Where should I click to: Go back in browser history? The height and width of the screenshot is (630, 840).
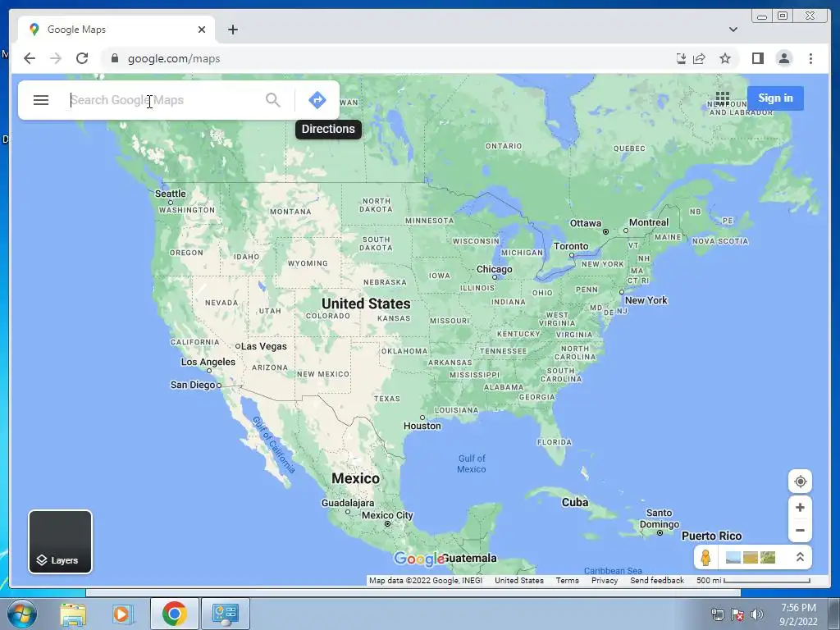click(x=30, y=58)
